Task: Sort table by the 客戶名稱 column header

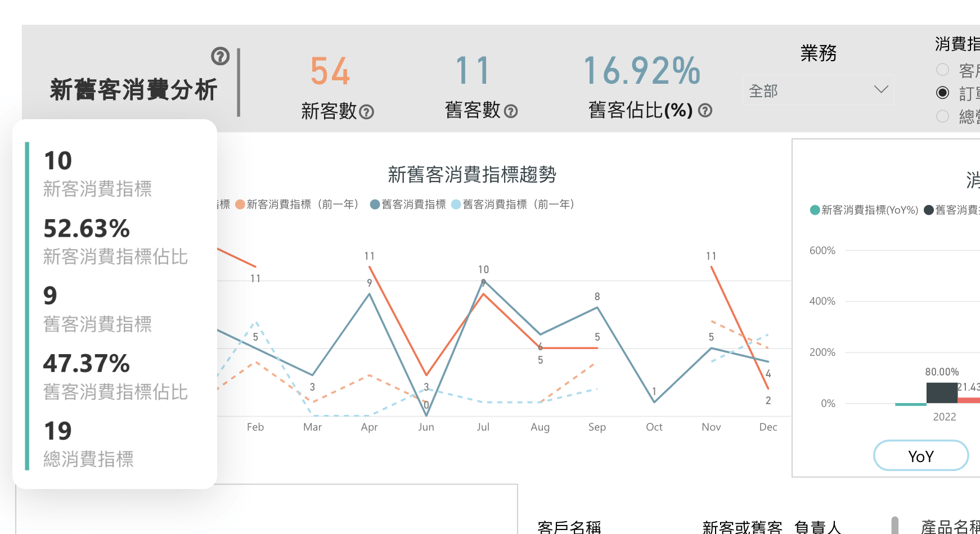Action: point(569,527)
